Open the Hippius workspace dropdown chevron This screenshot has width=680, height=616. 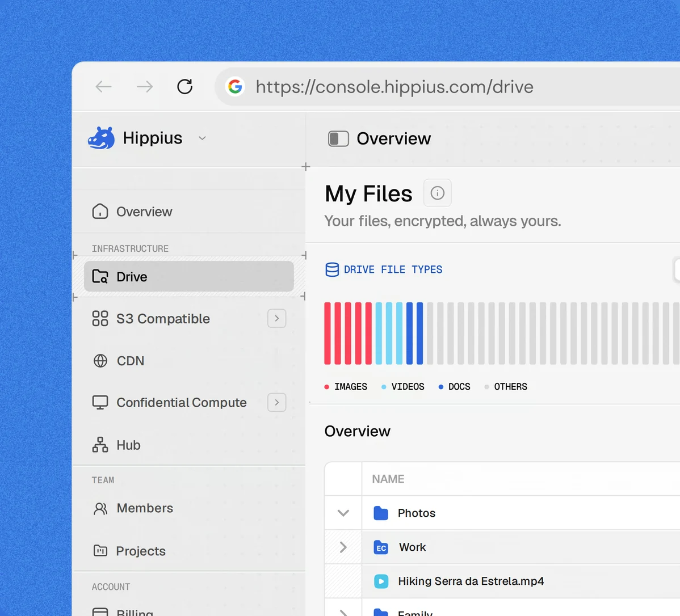[202, 138]
